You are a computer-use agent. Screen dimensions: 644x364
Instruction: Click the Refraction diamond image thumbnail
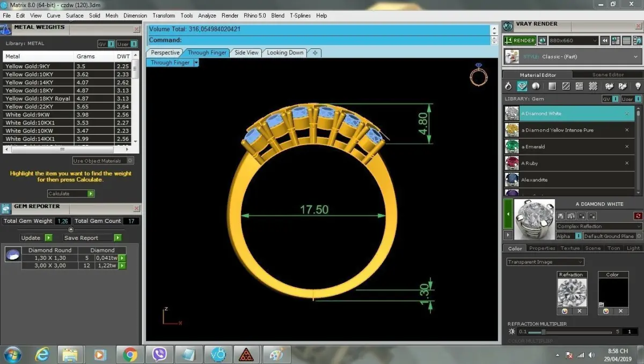(x=572, y=293)
